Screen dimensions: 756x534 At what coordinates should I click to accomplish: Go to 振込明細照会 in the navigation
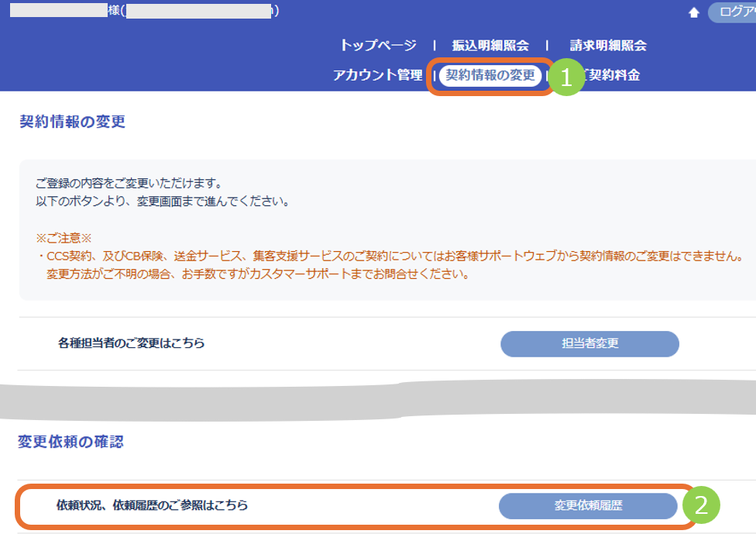click(x=490, y=46)
